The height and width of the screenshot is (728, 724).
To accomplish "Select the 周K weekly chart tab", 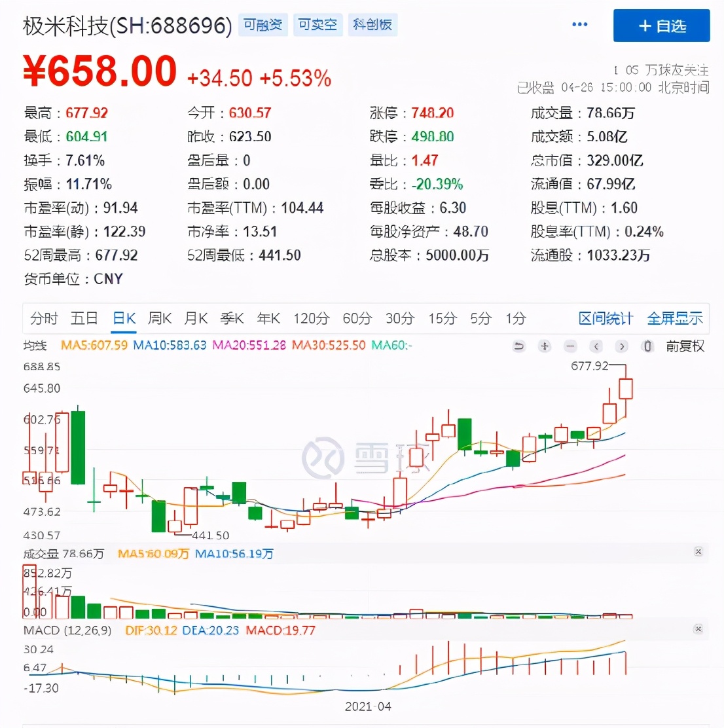I will coord(160,319).
